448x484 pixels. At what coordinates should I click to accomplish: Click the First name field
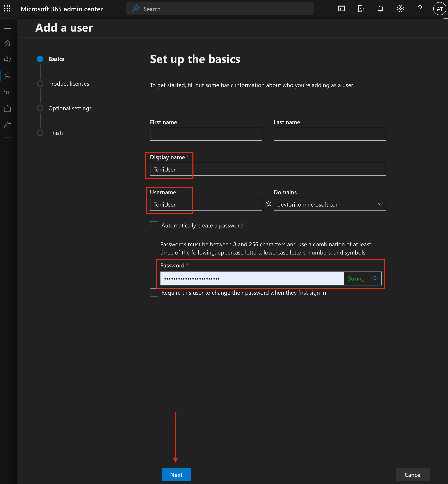(206, 134)
